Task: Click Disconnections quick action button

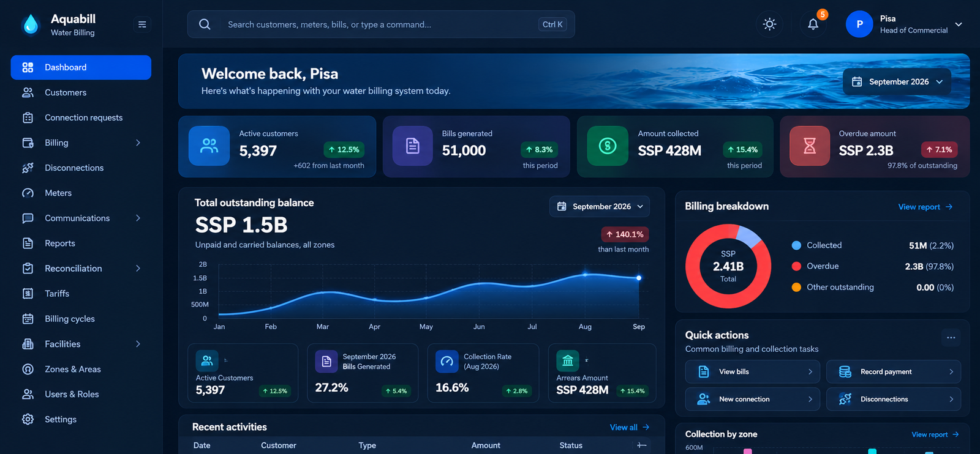Action: tap(893, 399)
